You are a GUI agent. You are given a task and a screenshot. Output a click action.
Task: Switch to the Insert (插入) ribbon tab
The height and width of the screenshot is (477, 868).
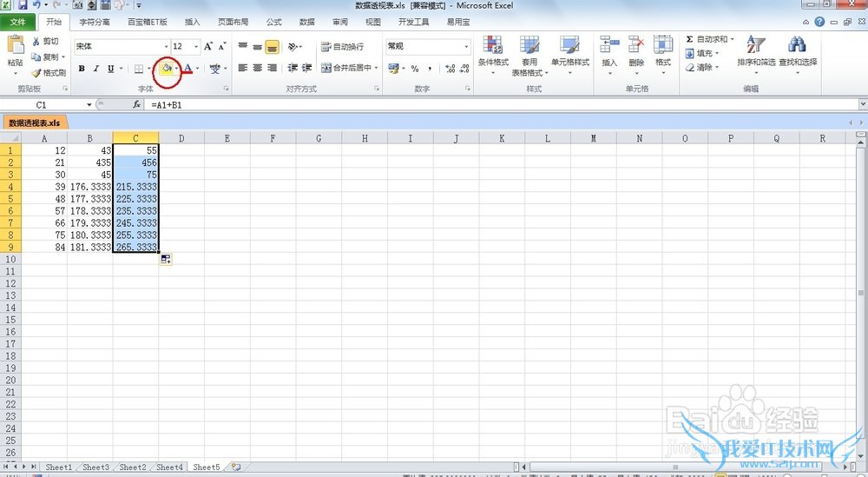192,23
